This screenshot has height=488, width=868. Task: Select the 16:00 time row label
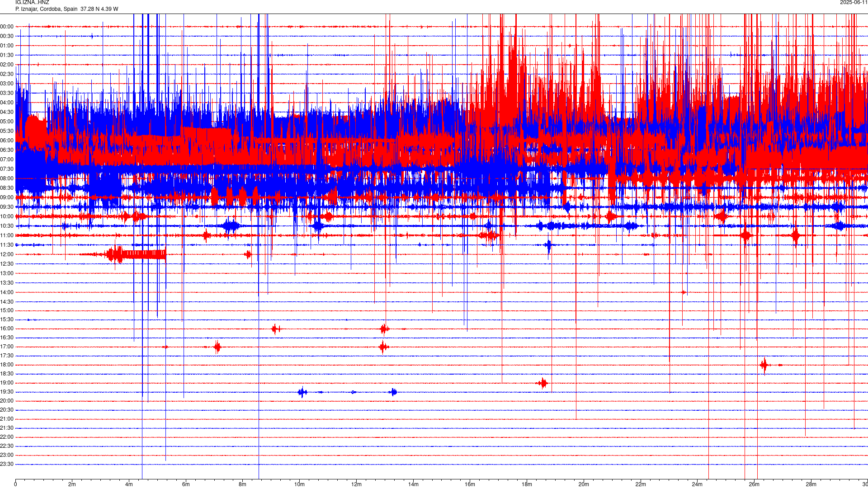[7, 328]
